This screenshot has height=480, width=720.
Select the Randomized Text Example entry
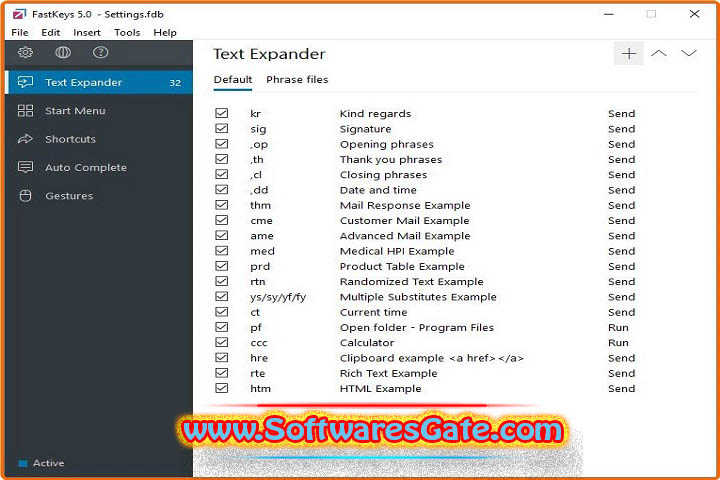click(x=411, y=282)
